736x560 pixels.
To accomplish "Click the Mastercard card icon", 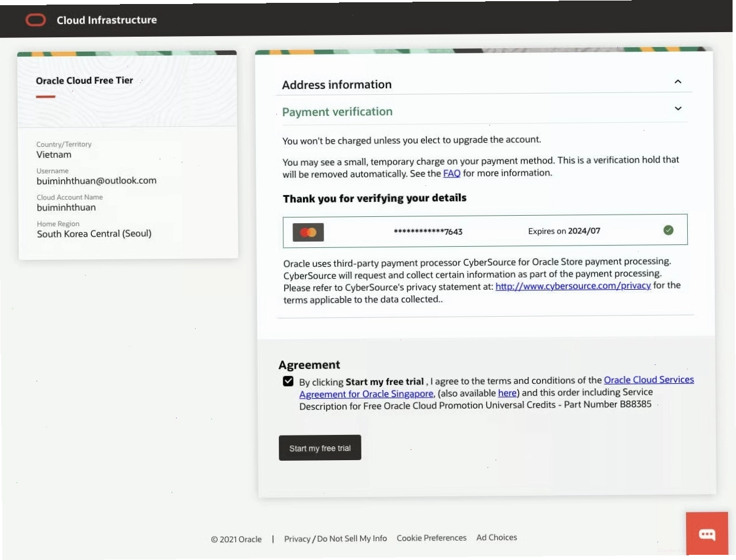I will (x=308, y=232).
